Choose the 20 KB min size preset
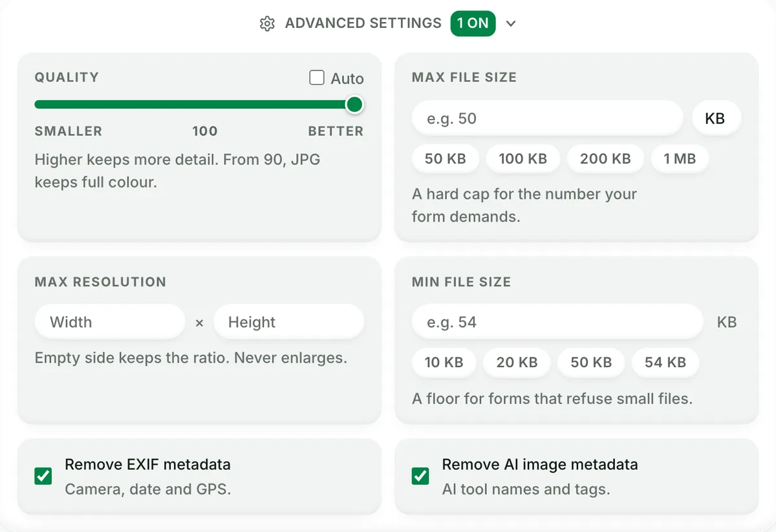This screenshot has width=776, height=532. pyautogui.click(x=517, y=363)
